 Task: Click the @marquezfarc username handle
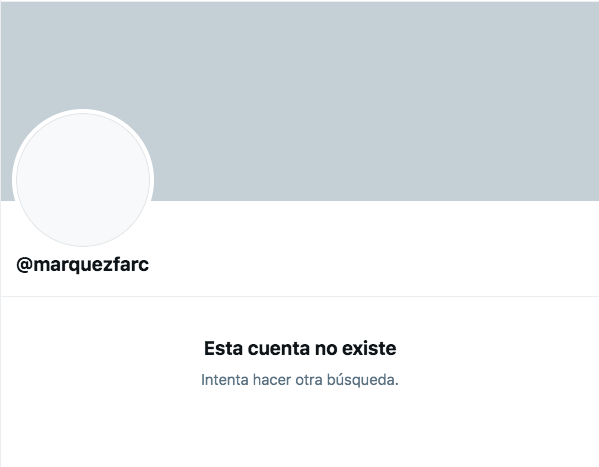click(83, 265)
